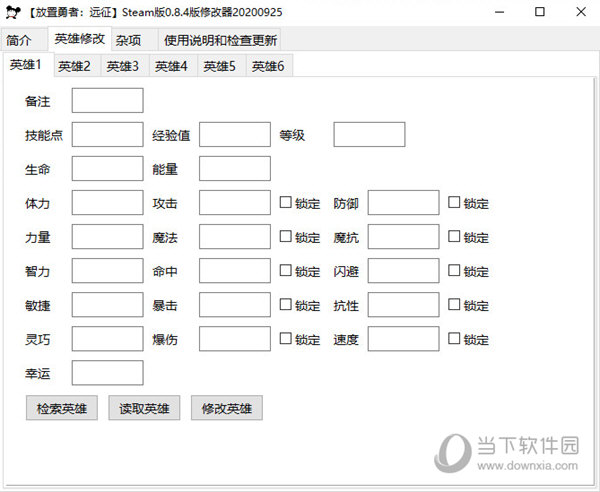
Task: Click the 攻击 input box
Action: tap(235, 203)
